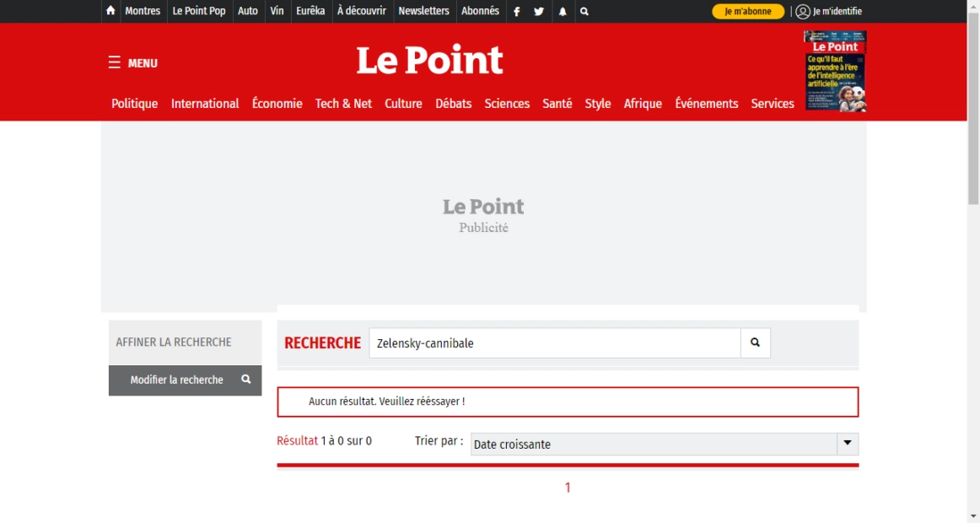Open the Vin section

[x=277, y=11]
